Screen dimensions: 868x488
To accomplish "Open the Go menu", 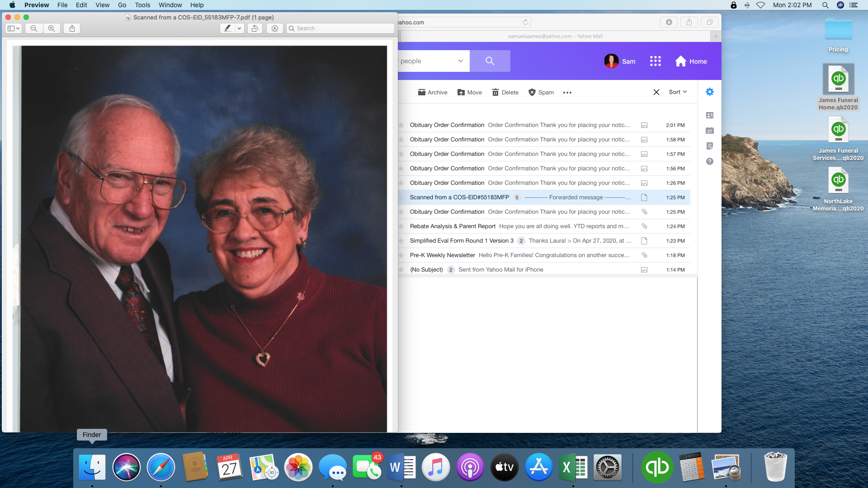I will tap(122, 5).
